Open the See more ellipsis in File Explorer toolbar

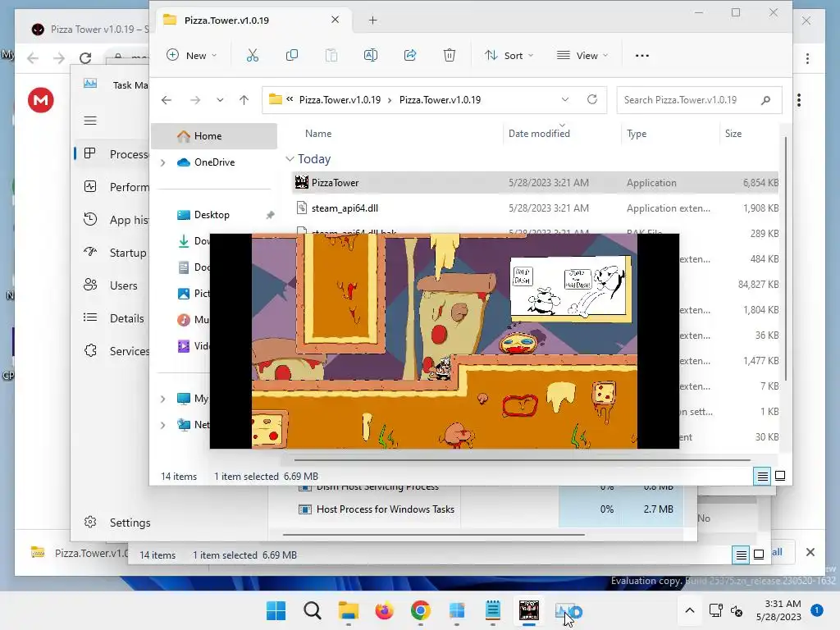tap(641, 55)
